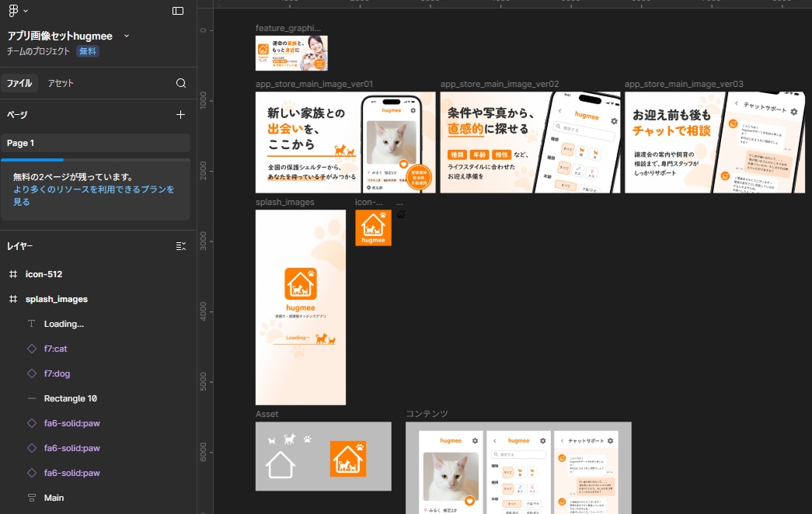Click the 無料 plan badge
The width and height of the screenshot is (812, 514).
(88, 51)
